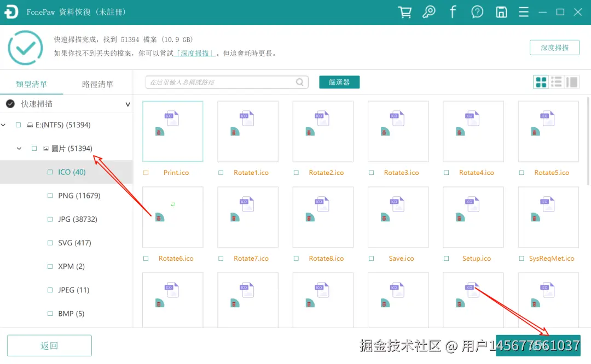Viewport: 591px width, 364px height.
Task: Switch to detail preview view icon
Action: (x=571, y=81)
